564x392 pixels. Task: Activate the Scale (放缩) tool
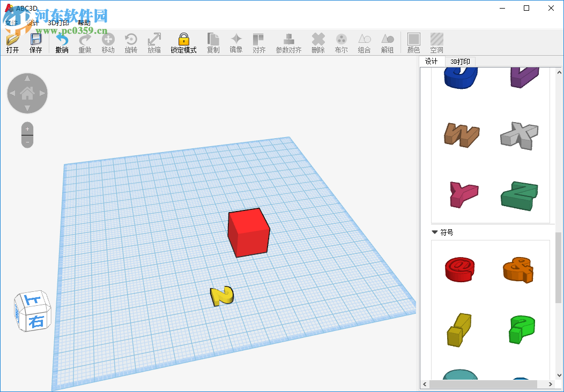click(154, 43)
